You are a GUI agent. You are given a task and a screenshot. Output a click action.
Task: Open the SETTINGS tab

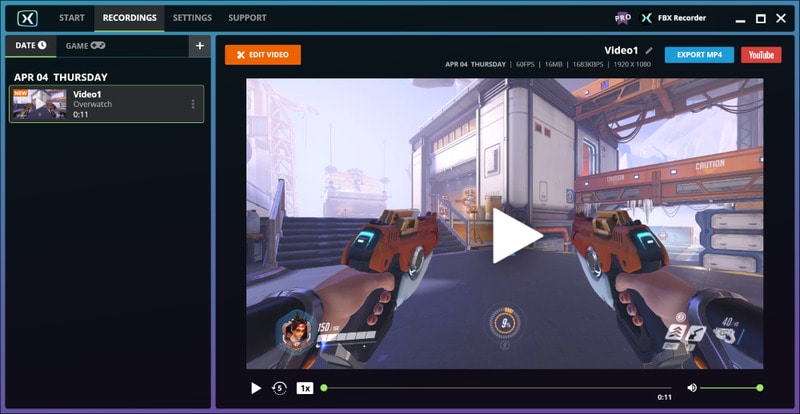click(x=192, y=18)
